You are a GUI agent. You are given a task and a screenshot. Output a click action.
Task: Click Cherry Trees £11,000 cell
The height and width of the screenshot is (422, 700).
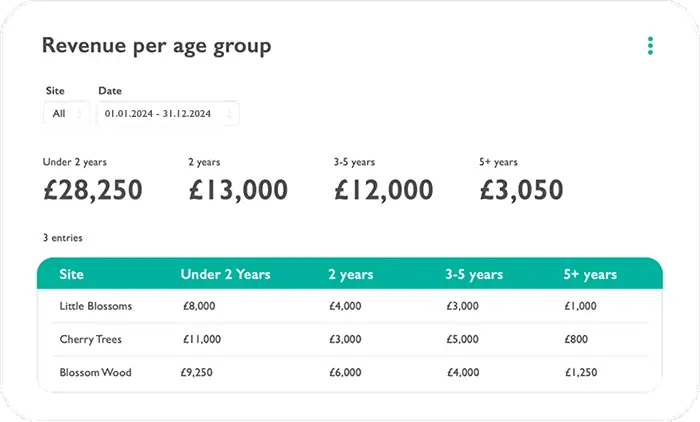[202, 340]
